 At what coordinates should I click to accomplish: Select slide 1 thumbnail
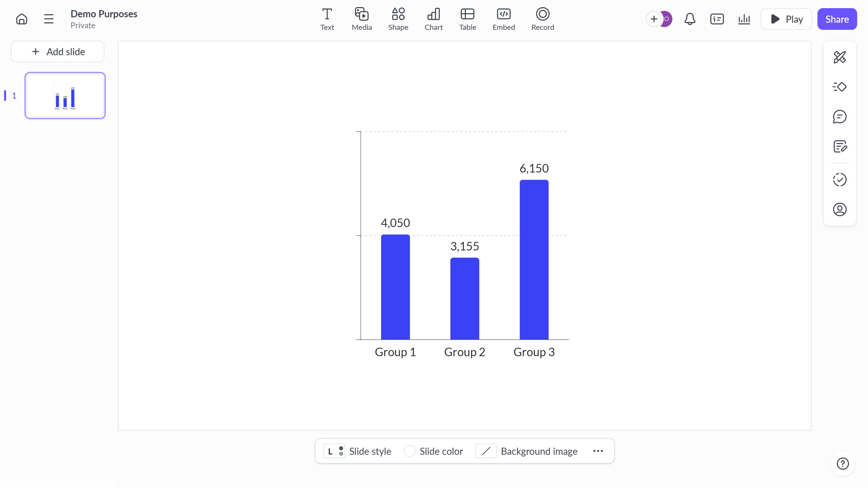pyautogui.click(x=65, y=95)
